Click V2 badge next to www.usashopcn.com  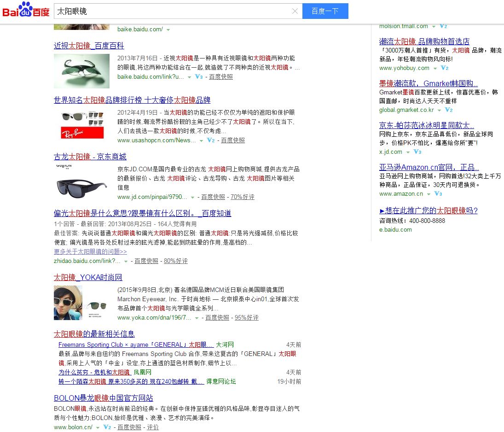click(210, 140)
